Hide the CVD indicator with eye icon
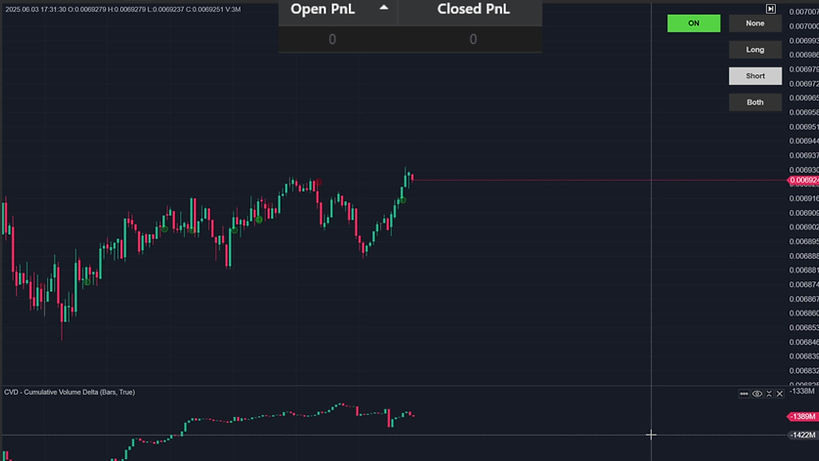819x461 pixels. coord(757,394)
